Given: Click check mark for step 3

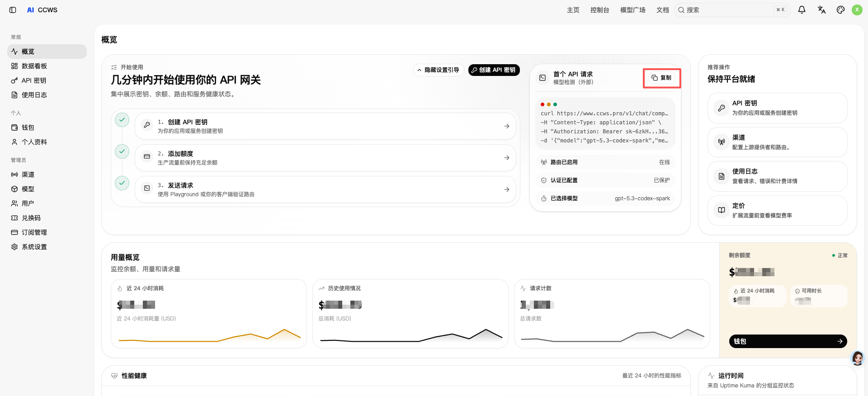Looking at the screenshot, I should [x=122, y=183].
